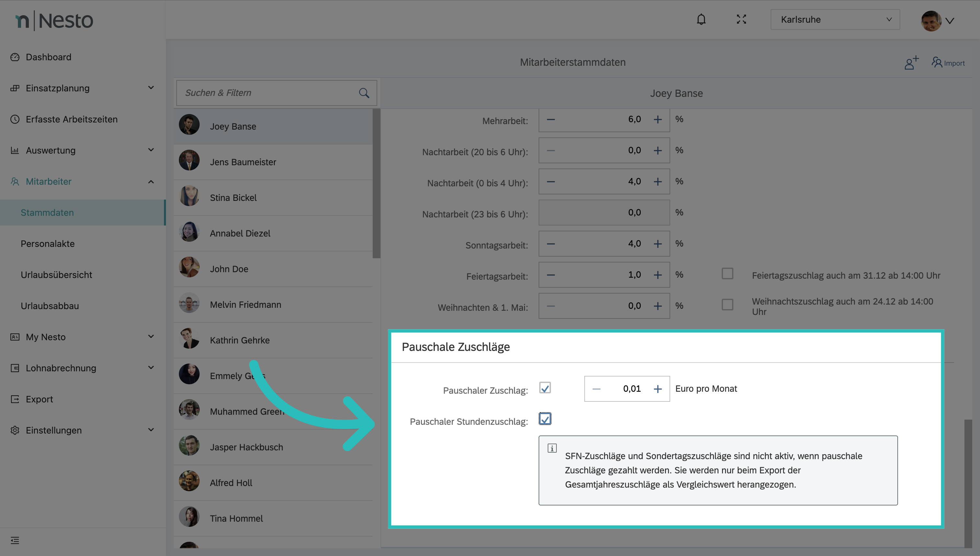980x556 pixels.
Task: Toggle fullscreen mode icon
Action: 741,19
